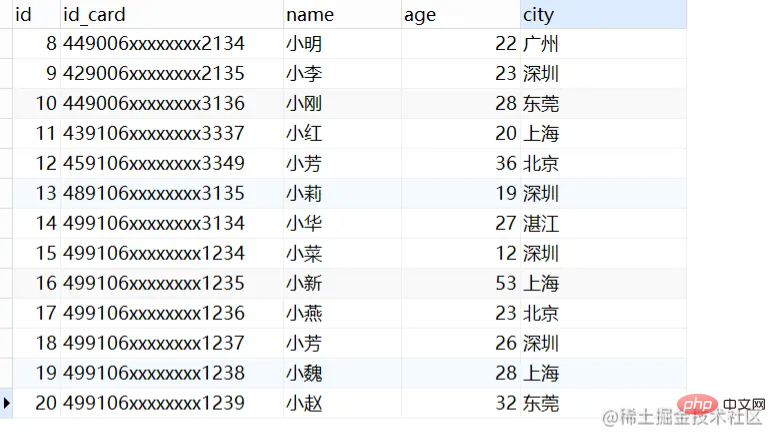Click name cell 小燕
776x437 pixels.
(x=342, y=313)
